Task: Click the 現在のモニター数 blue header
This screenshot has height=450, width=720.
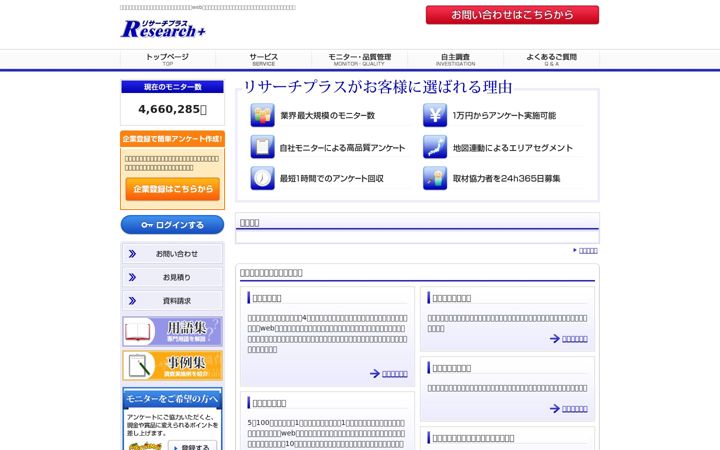Action: [x=172, y=87]
